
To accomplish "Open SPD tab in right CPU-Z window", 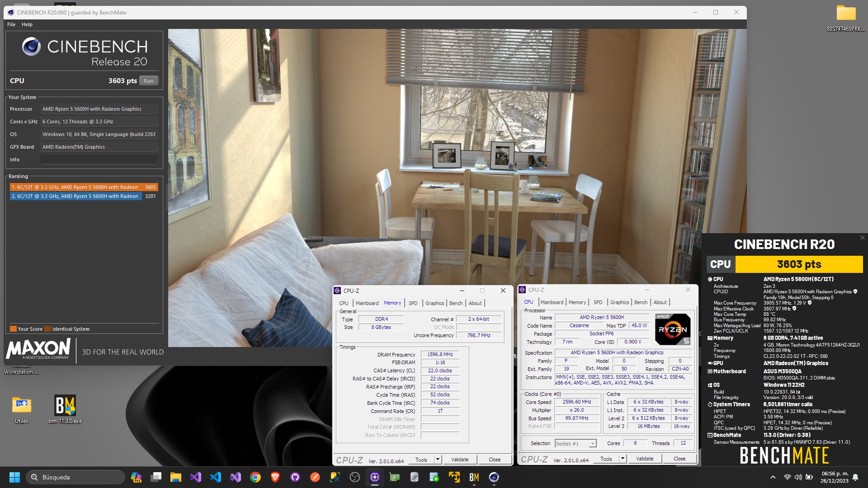I will tap(598, 302).
